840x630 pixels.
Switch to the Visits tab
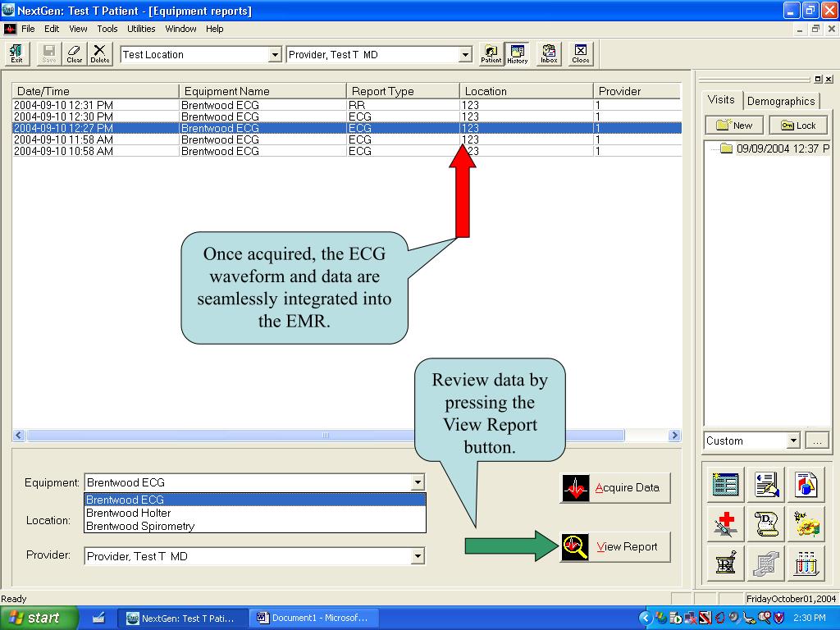pyautogui.click(x=720, y=99)
